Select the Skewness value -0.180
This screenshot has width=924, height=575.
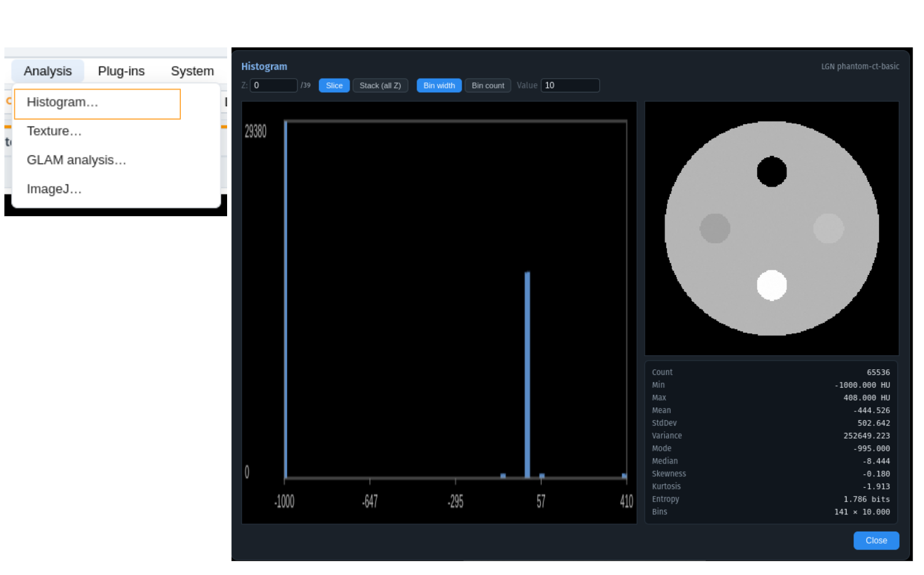[876, 474]
